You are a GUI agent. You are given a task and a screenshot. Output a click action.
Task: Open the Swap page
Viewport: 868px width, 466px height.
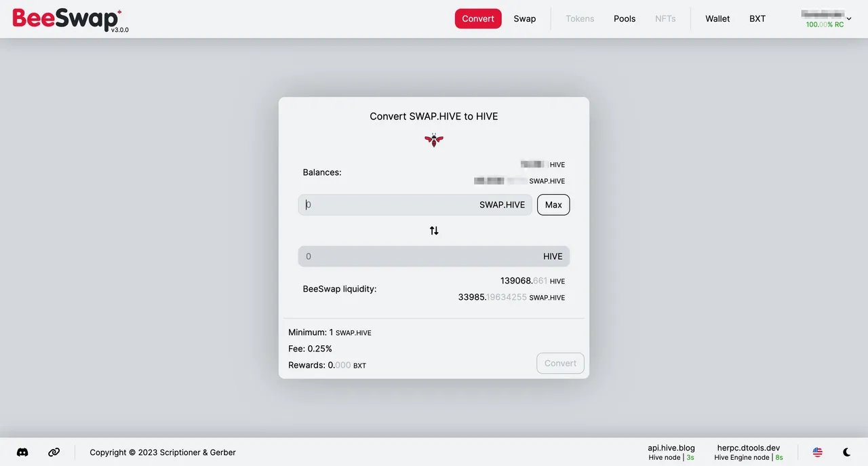(525, 18)
